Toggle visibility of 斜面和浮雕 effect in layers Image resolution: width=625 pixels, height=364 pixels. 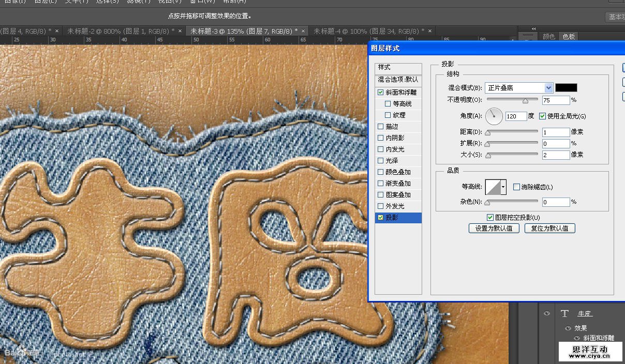576,338
